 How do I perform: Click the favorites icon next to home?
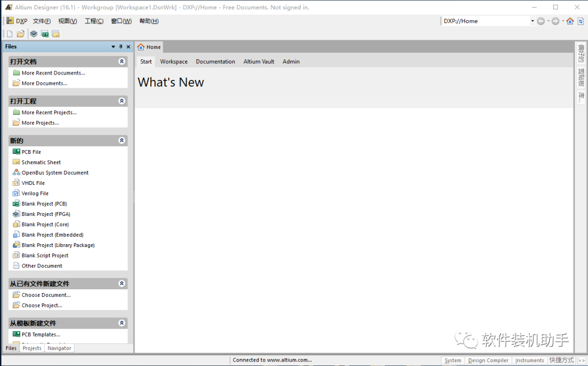coord(580,21)
